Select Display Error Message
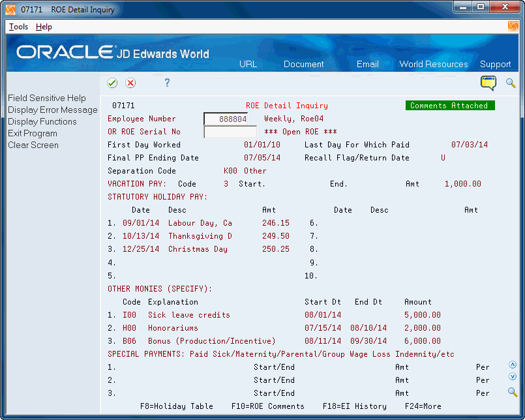The height and width of the screenshot is (420, 525). [53, 110]
